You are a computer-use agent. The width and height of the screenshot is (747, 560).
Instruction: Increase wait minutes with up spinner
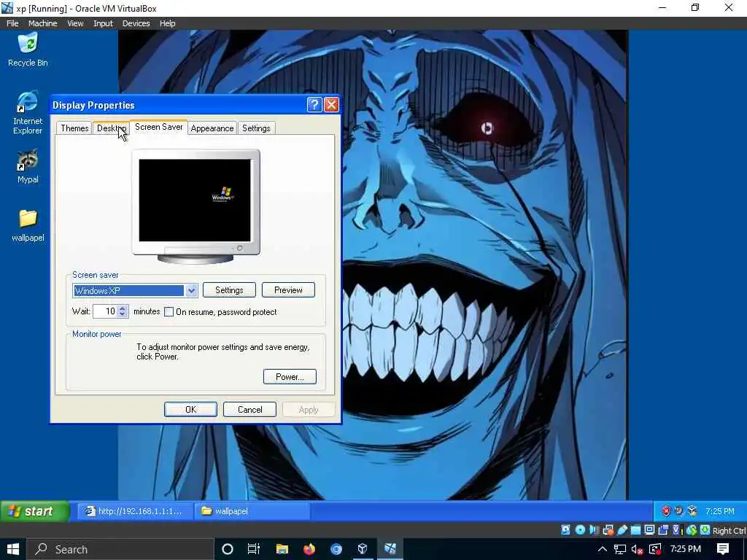pyautogui.click(x=123, y=308)
